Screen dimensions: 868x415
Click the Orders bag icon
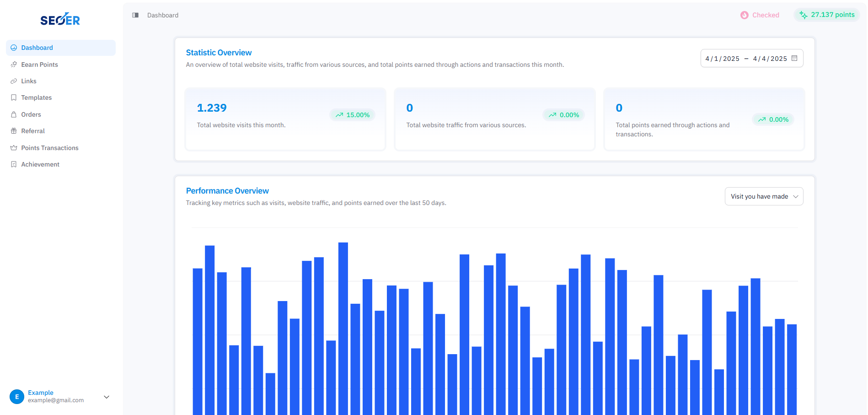[14, 114]
